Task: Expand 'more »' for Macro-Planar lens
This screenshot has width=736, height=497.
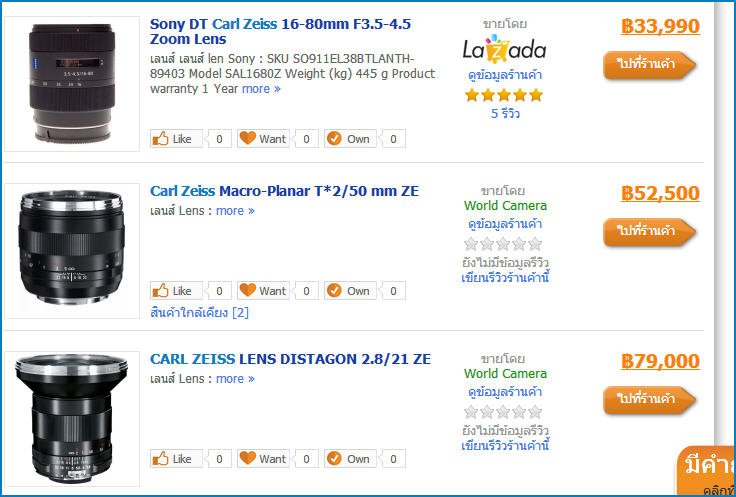Action: pos(235,211)
